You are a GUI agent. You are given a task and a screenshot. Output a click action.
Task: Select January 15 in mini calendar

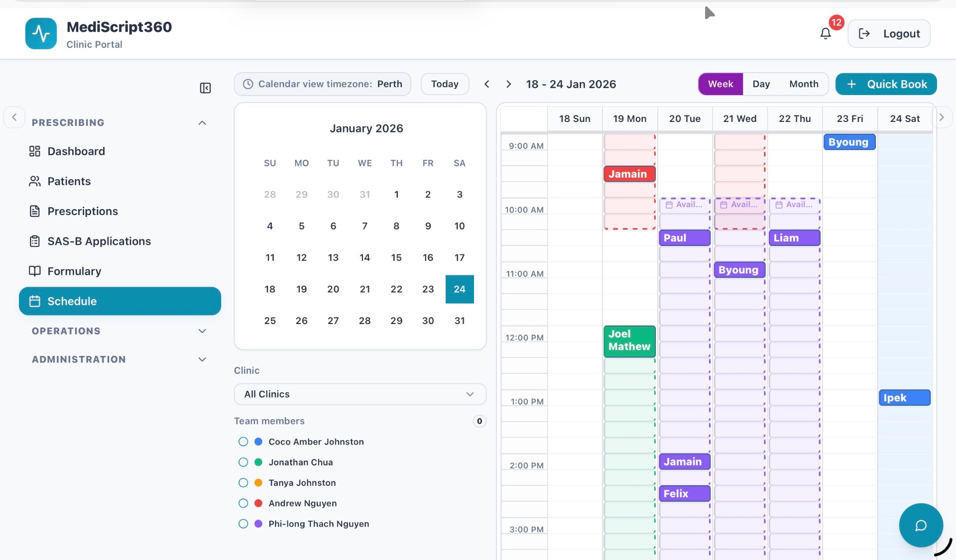[x=396, y=257]
